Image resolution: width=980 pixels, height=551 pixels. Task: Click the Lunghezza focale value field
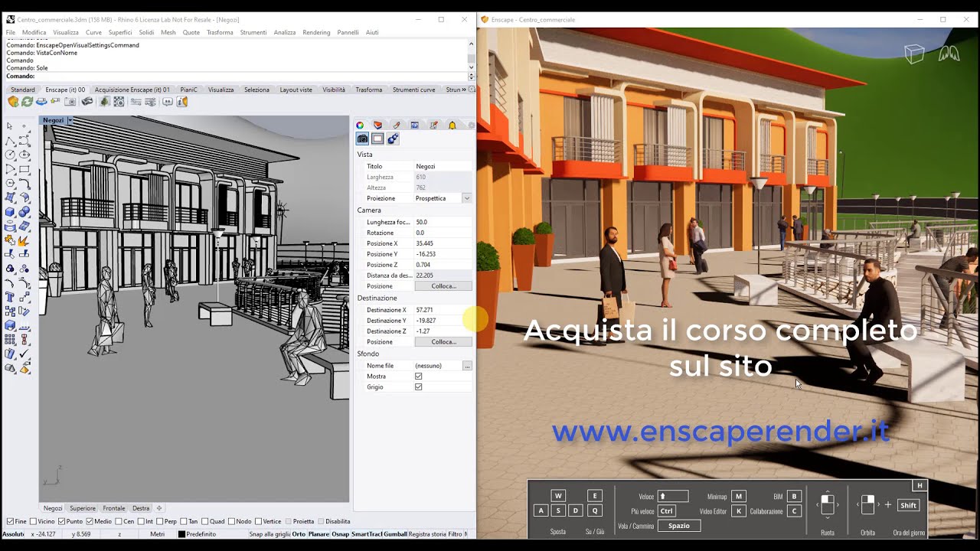(443, 222)
